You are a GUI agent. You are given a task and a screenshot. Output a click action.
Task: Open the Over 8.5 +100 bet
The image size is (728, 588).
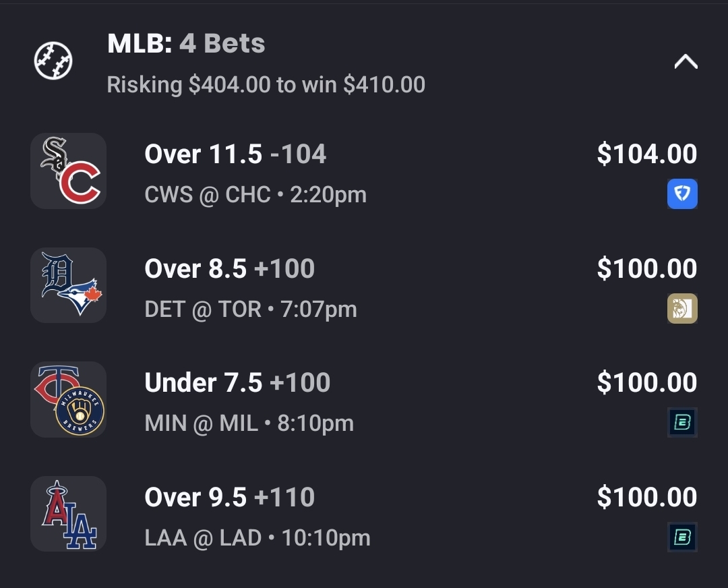click(229, 269)
